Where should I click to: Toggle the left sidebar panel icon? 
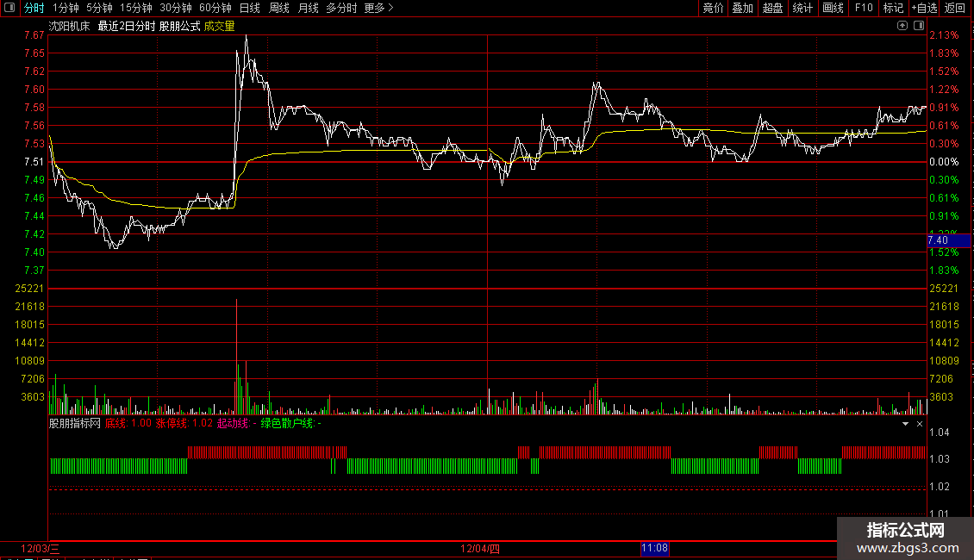pos(9,8)
